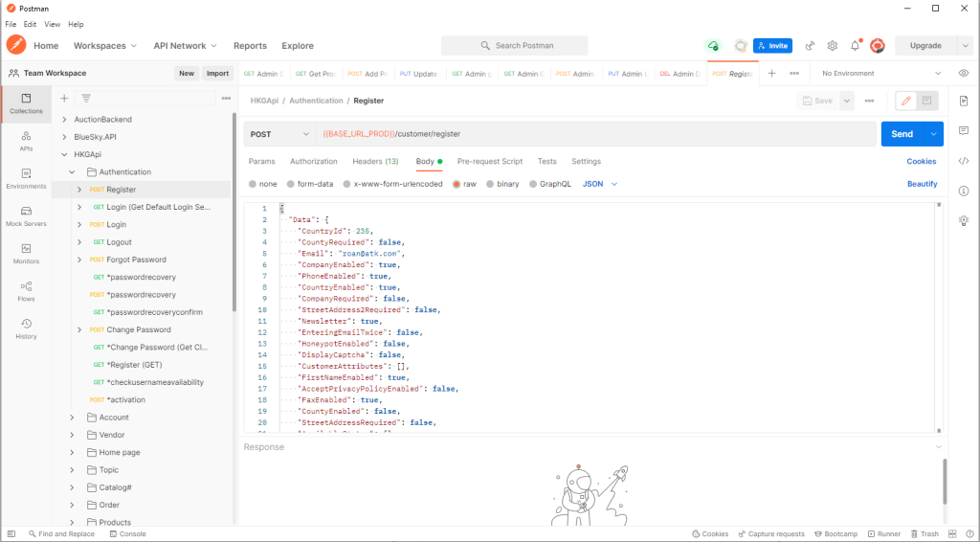Image resolution: width=980 pixels, height=542 pixels.
Task: Switch to edit mode pencil icon
Action: pos(906,101)
